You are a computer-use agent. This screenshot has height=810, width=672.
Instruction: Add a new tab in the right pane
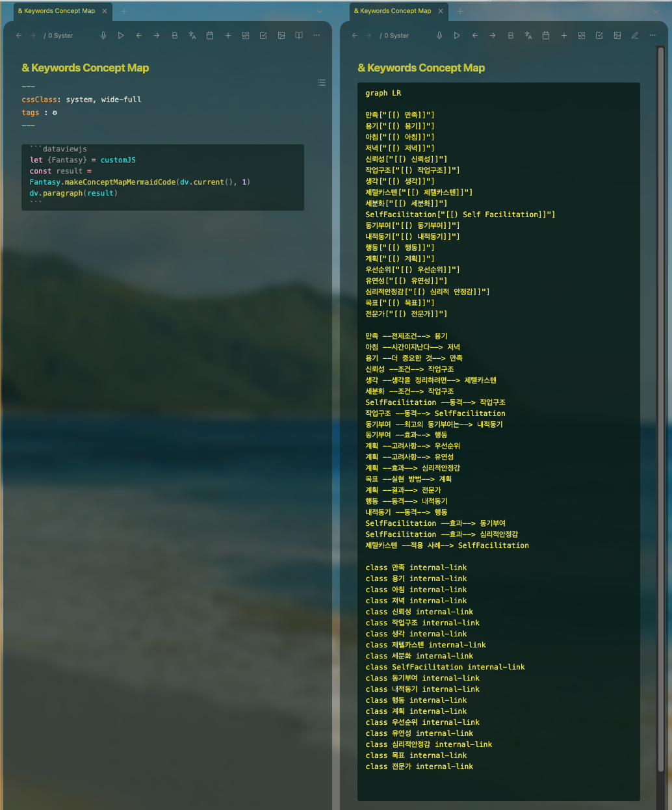460,11
